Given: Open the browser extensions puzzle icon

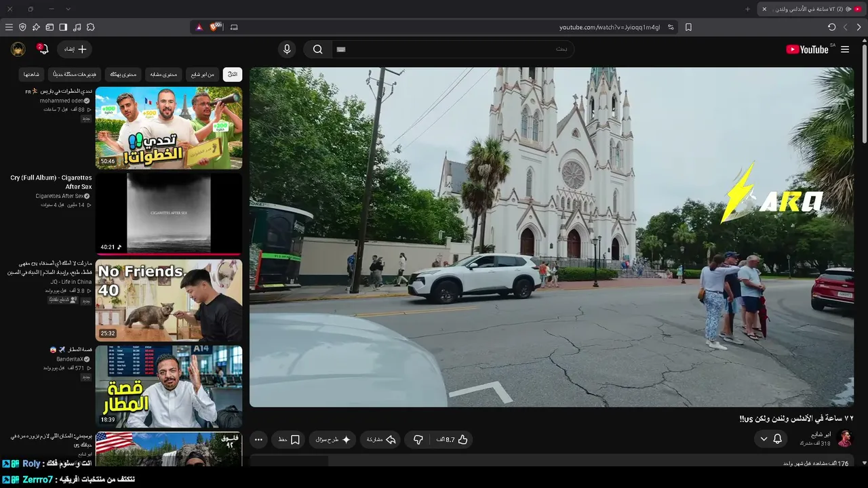Looking at the screenshot, I should click(x=90, y=27).
